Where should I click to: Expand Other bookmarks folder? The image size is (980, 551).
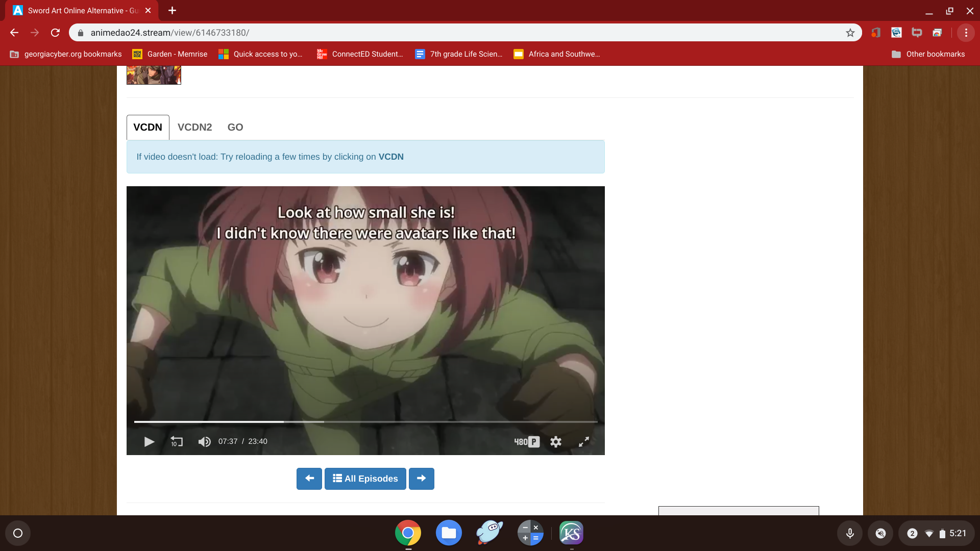click(928, 54)
